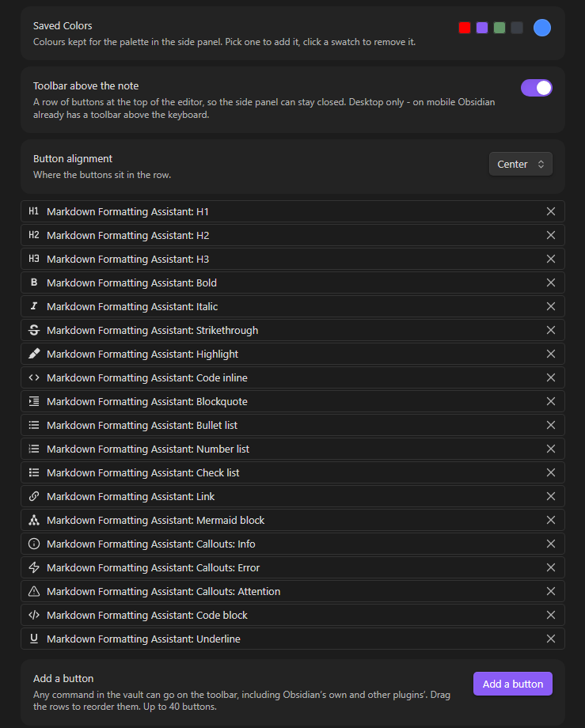Remove the Callouts: Error button row

(551, 567)
